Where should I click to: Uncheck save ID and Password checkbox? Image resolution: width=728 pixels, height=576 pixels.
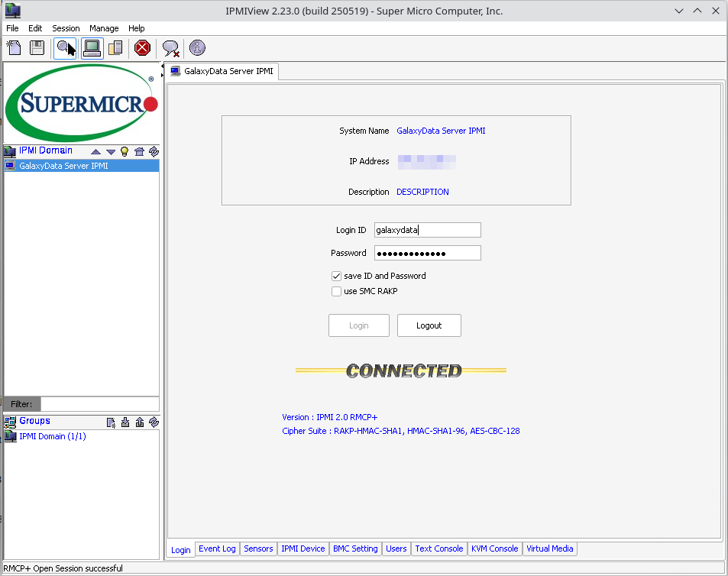point(337,277)
